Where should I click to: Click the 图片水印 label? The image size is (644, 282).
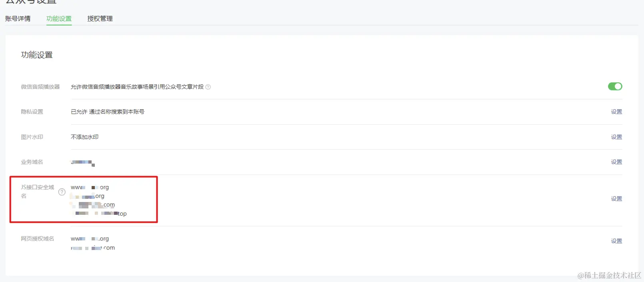[32, 137]
